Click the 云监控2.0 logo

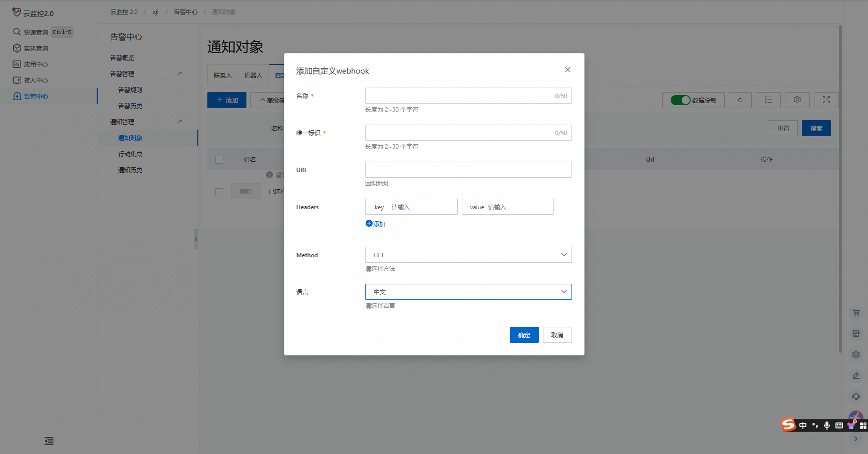click(x=33, y=13)
